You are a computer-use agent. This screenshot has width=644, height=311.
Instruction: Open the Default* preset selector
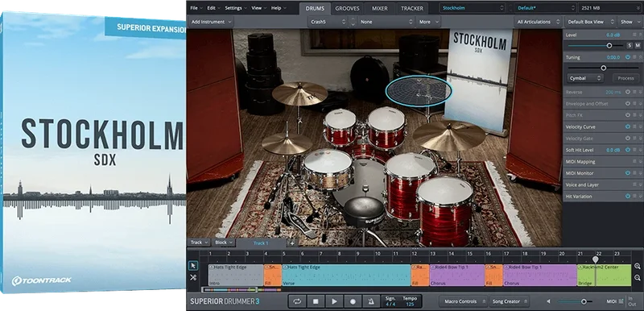547,8
